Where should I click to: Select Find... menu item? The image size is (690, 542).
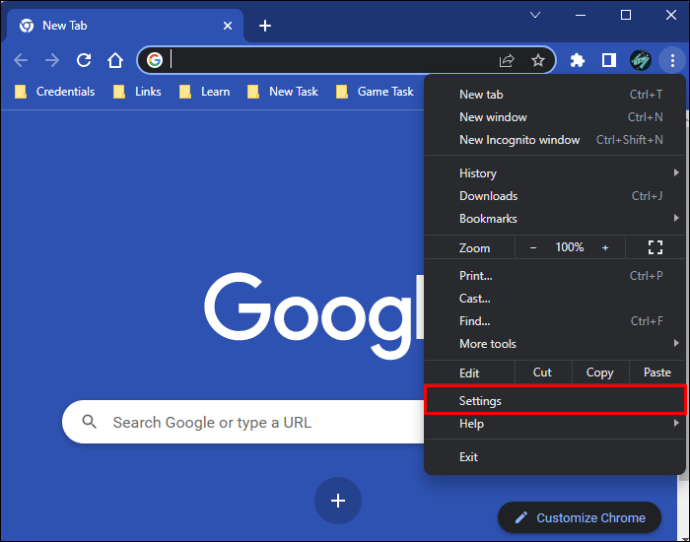[x=555, y=321]
